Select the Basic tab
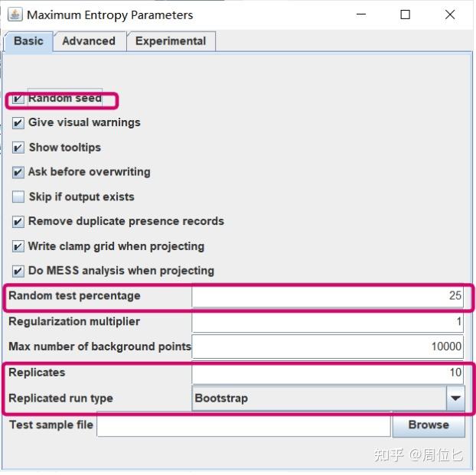The image size is (476, 475). [x=28, y=41]
